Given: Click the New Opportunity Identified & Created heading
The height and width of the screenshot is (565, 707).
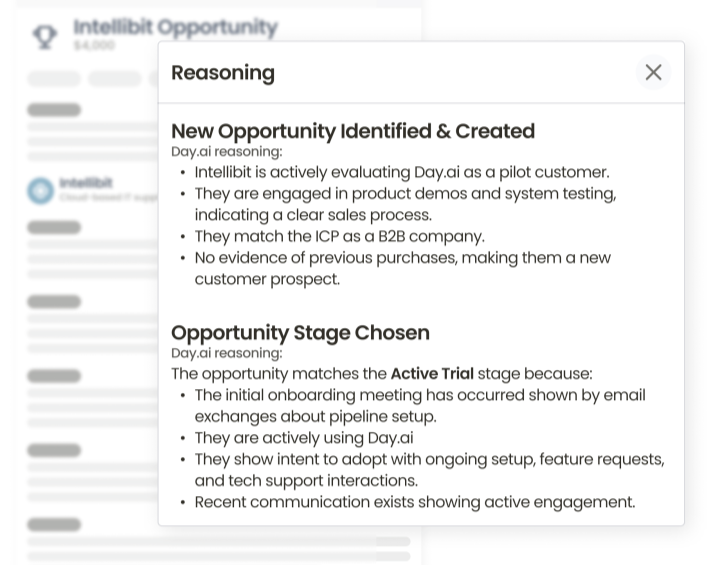Looking at the screenshot, I should point(353,131).
